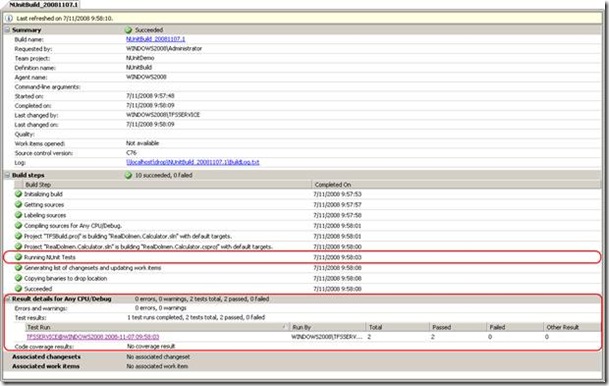
Task: Click the No coverage result text
Action: coord(151,346)
